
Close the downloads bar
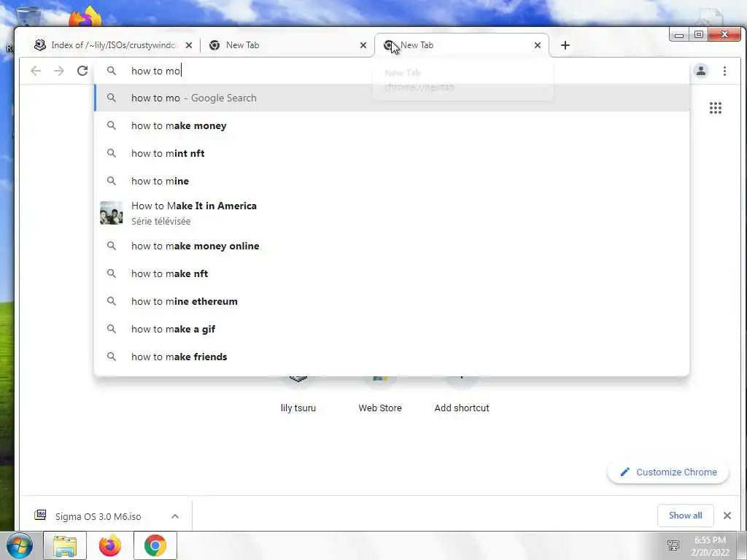point(727,516)
